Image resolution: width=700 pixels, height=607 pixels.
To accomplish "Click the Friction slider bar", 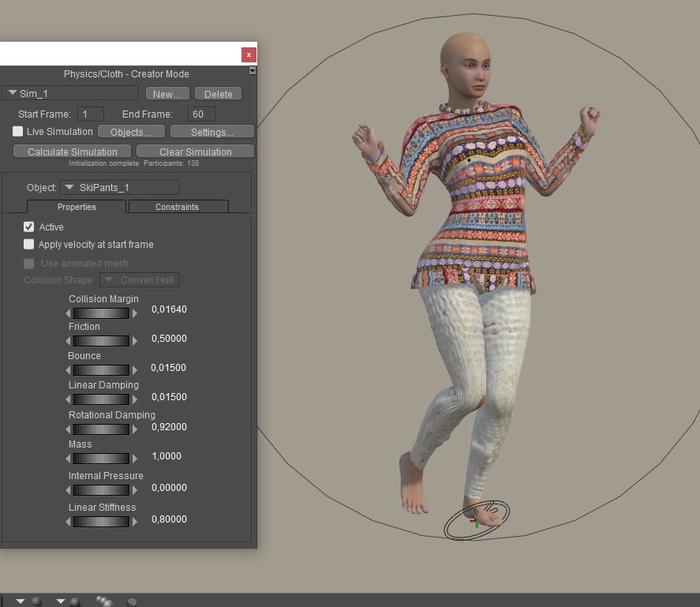I will 101,341.
